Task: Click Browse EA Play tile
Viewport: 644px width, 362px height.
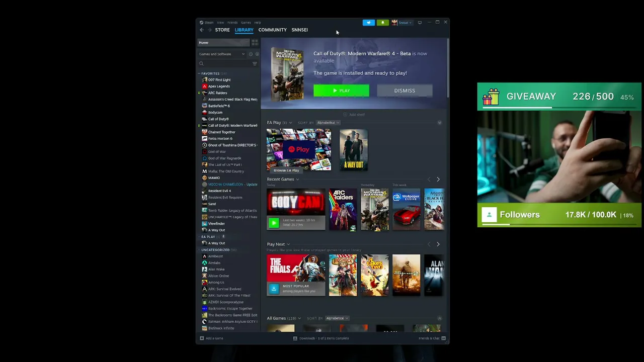Action: (299, 150)
